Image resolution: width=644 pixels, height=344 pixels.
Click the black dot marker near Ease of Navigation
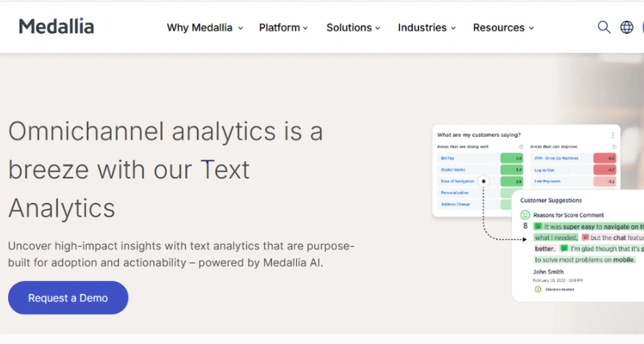[x=484, y=181]
